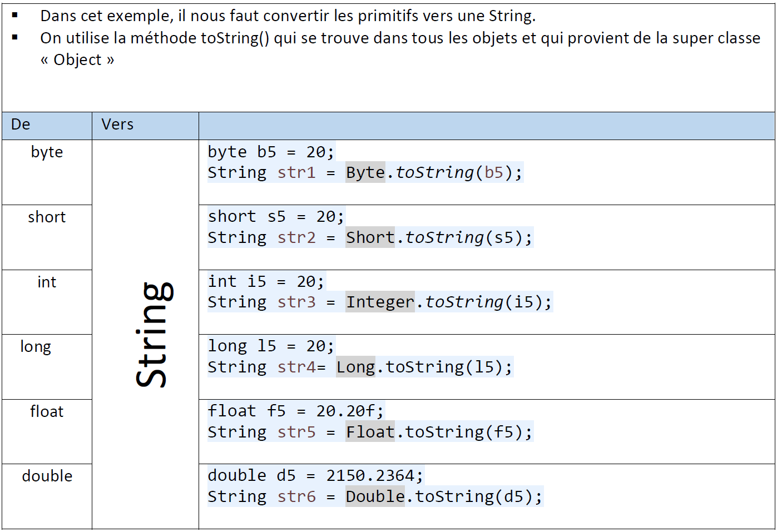Click the "Vers" column header

click(117, 125)
